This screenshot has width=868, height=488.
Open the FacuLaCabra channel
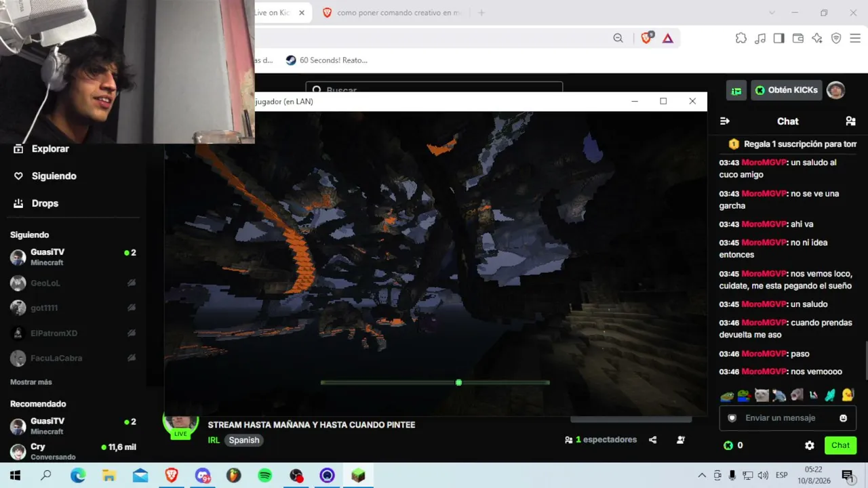pos(73,358)
